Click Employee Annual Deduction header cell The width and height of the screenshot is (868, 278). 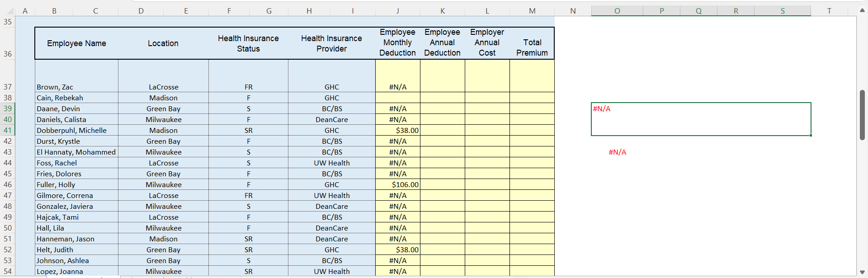coord(442,43)
